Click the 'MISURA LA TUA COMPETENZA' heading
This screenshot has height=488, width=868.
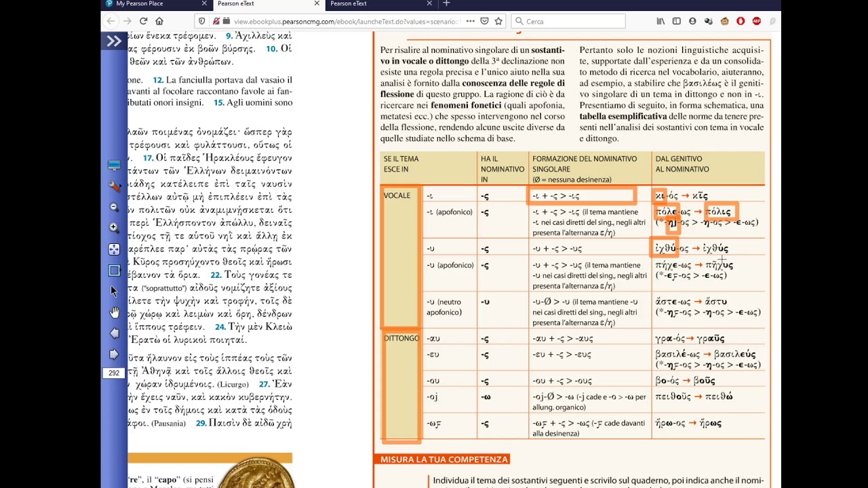coord(443,460)
